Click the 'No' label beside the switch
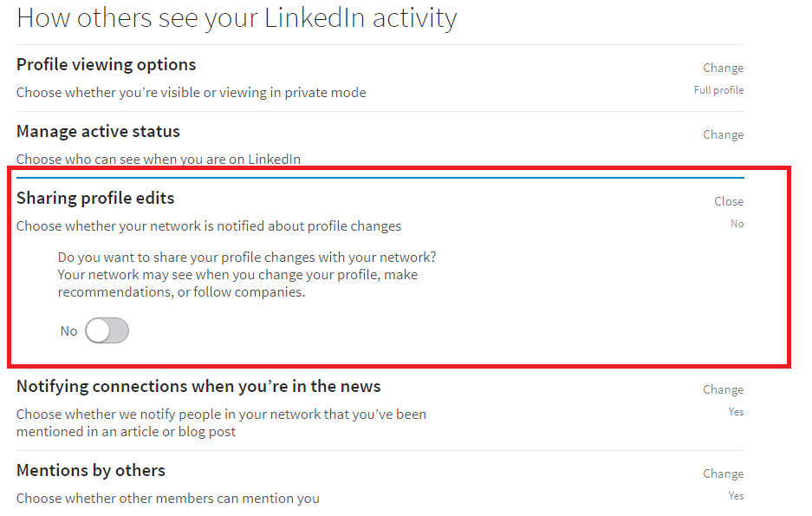Screen dimensions: 812x516 tap(68, 330)
